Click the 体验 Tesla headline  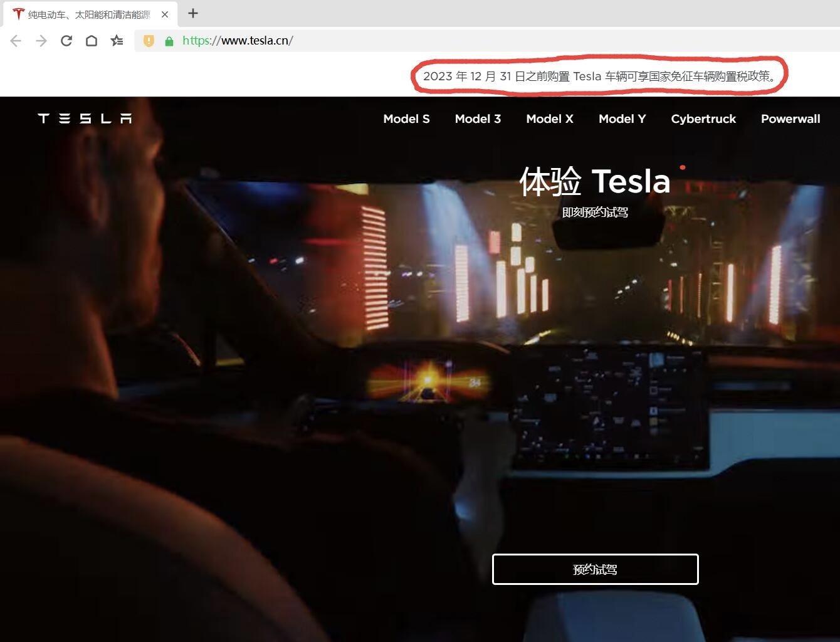[x=595, y=181]
